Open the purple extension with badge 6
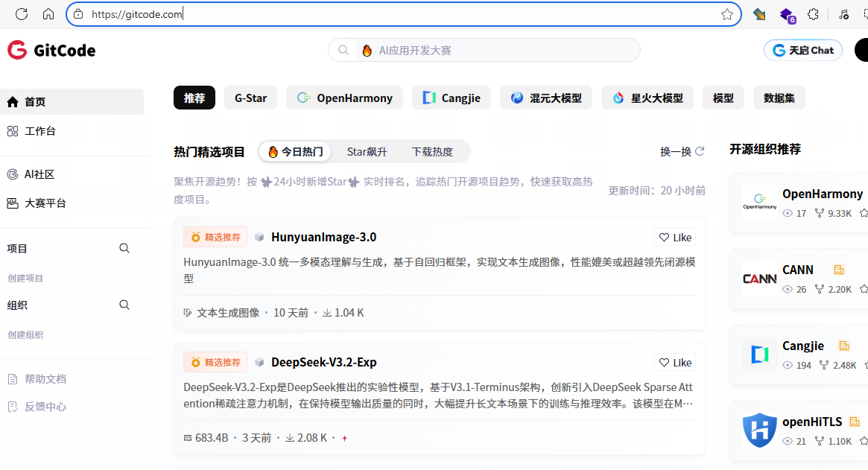The image size is (868, 470). 788,15
